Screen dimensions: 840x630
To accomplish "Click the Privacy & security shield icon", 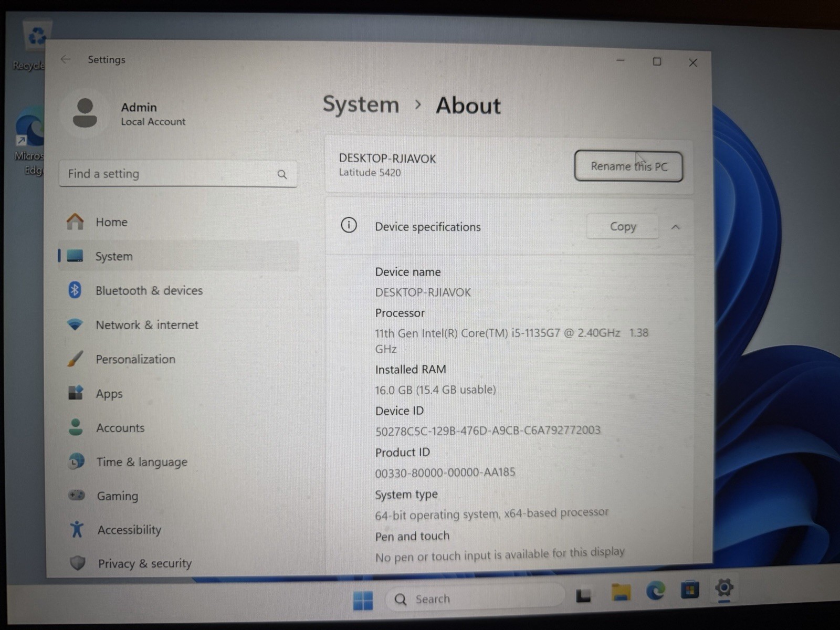I will (x=78, y=563).
